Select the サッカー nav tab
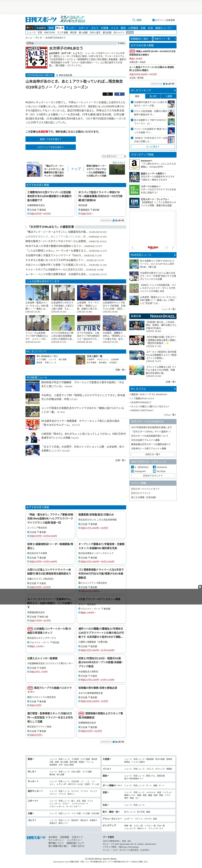Image resolution: width=202 pixels, height=868 pixels. pyautogui.click(x=71, y=28)
